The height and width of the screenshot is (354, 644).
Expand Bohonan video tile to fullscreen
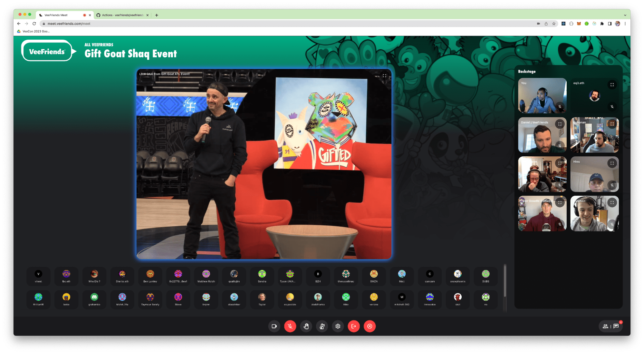(x=612, y=124)
